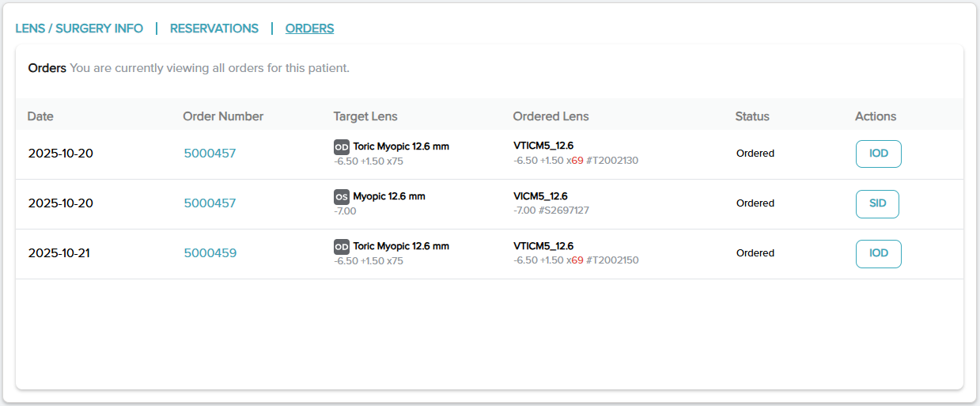Open order 5000457 link in the OD row
Image resolution: width=980 pixels, height=406 pixels.
(210, 154)
